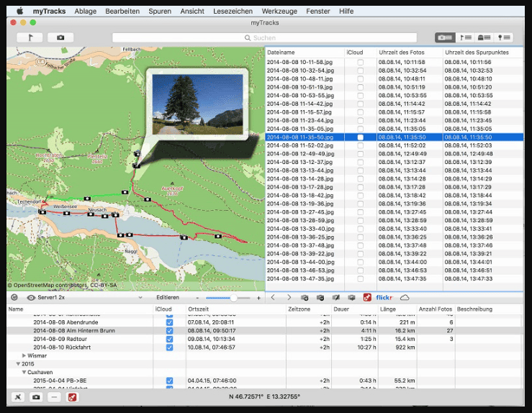Click the red pin icon in bottom bar

point(72,397)
